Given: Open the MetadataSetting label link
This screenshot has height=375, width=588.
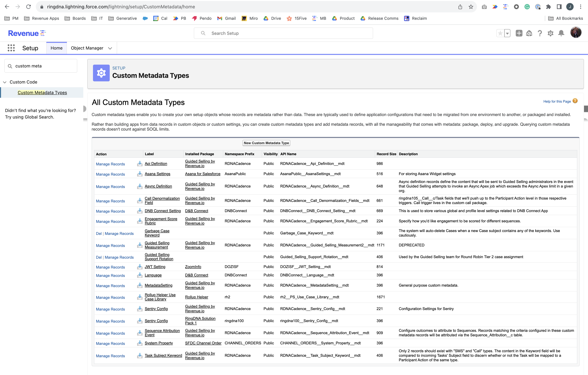Looking at the screenshot, I should click(159, 285).
